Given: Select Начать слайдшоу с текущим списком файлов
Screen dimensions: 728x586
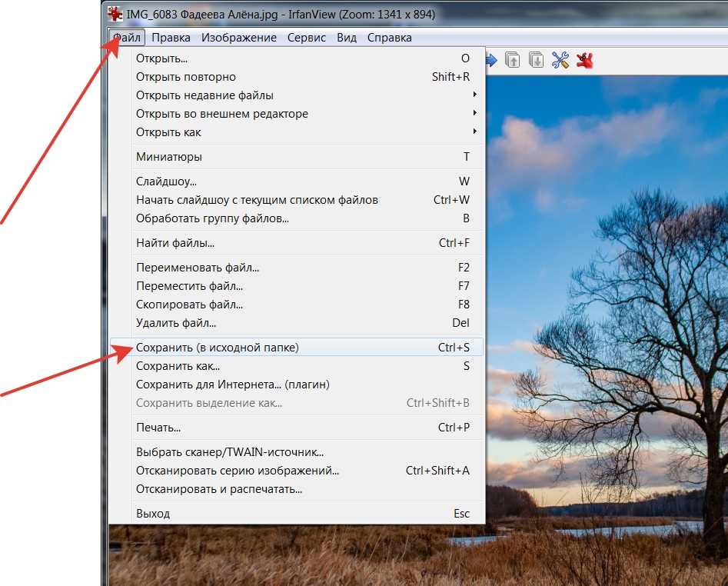Looking at the screenshot, I should [297, 200].
